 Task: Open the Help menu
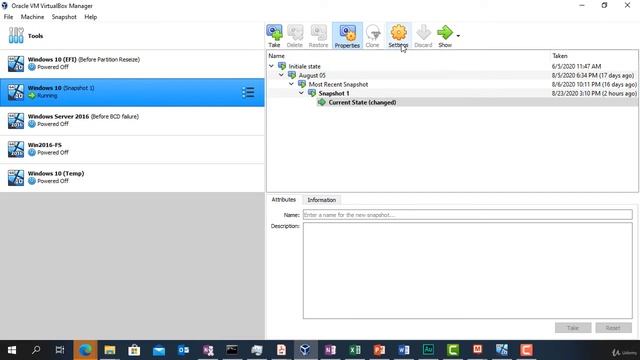(x=91, y=17)
